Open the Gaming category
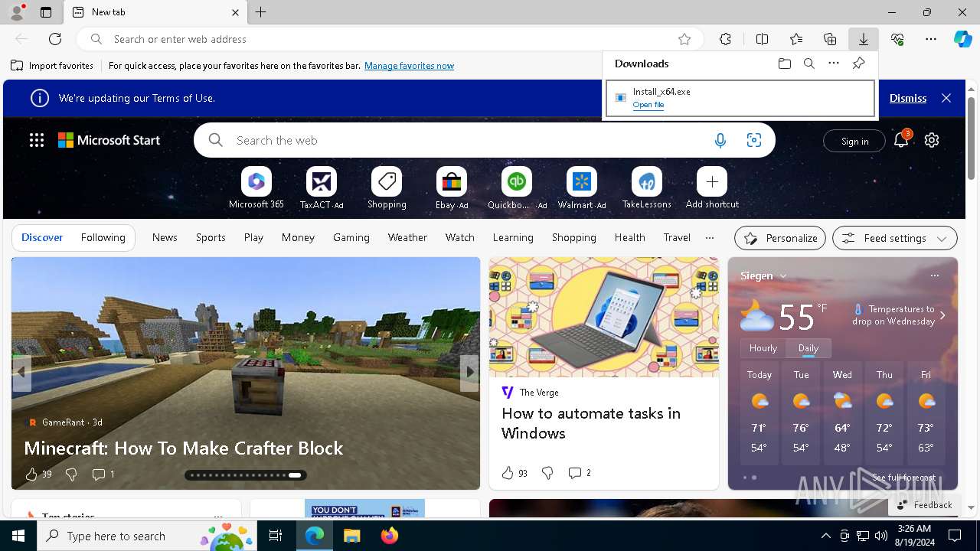The height and width of the screenshot is (551, 980). (x=351, y=237)
